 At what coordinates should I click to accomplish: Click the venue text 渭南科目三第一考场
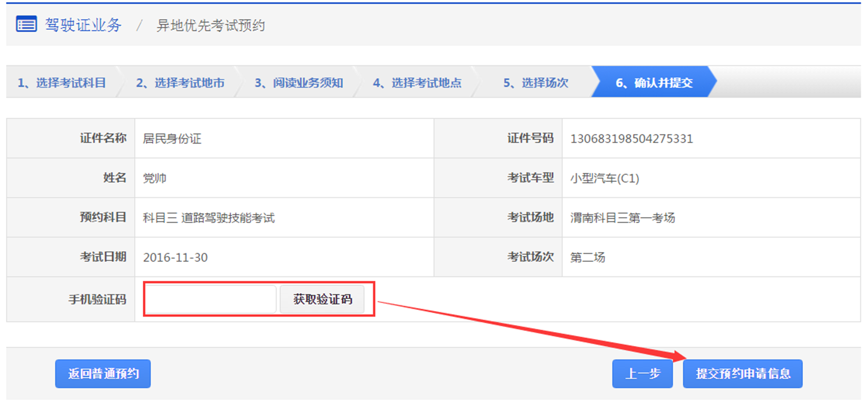622,218
